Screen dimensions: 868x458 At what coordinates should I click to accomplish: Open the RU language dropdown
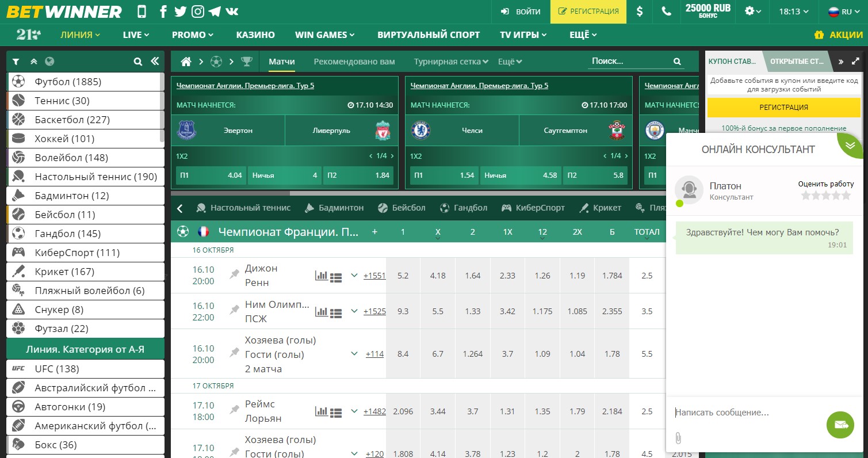(843, 12)
